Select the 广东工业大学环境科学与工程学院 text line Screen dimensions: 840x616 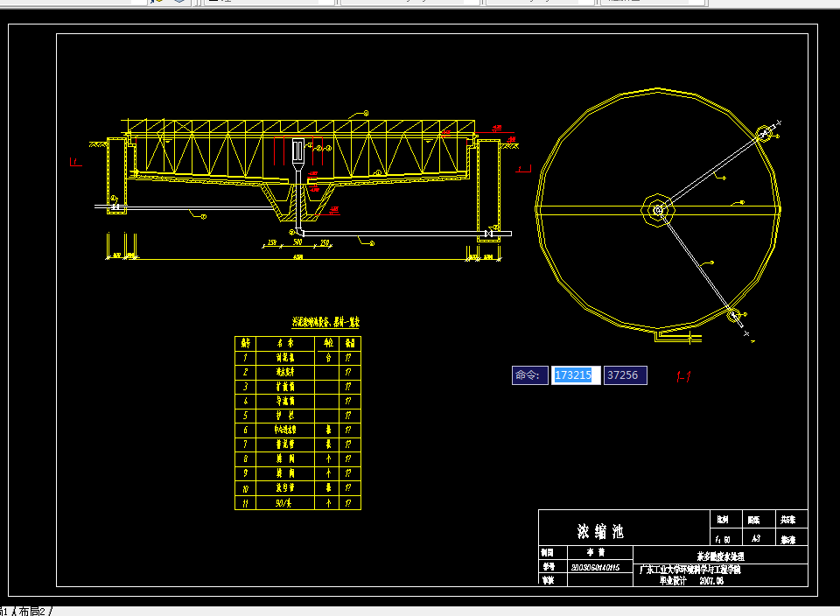point(690,570)
